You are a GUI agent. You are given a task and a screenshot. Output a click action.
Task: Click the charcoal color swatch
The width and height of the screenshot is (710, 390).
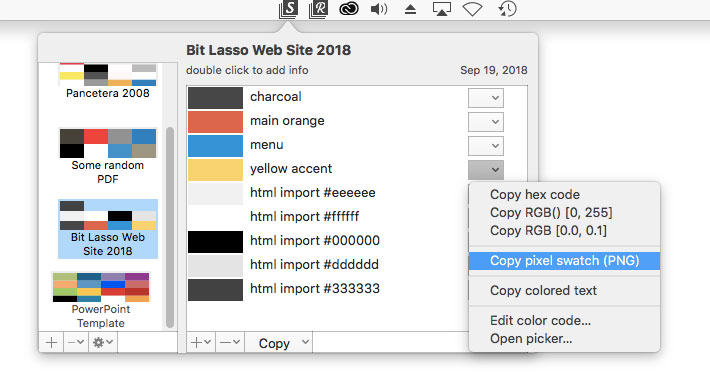coord(216,98)
